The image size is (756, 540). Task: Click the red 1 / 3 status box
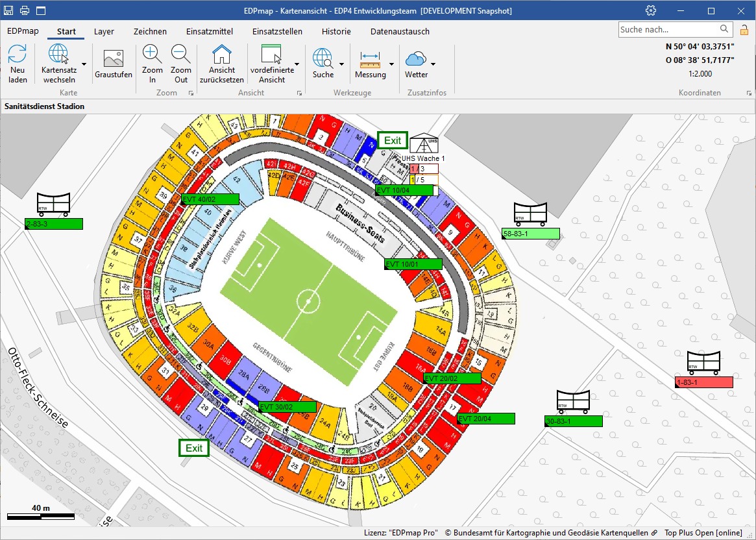[x=424, y=169]
